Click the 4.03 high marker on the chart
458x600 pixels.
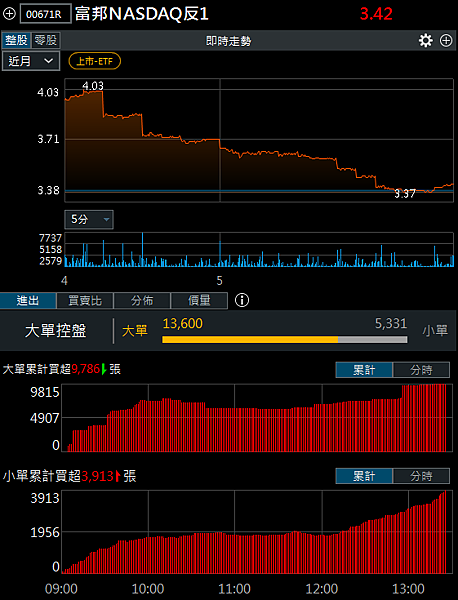93,86
